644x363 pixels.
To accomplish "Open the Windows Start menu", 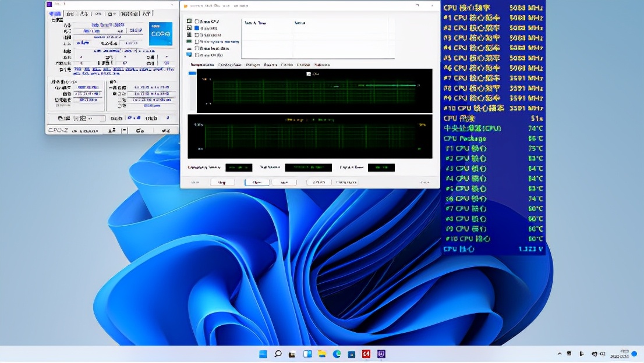I will coord(263,354).
